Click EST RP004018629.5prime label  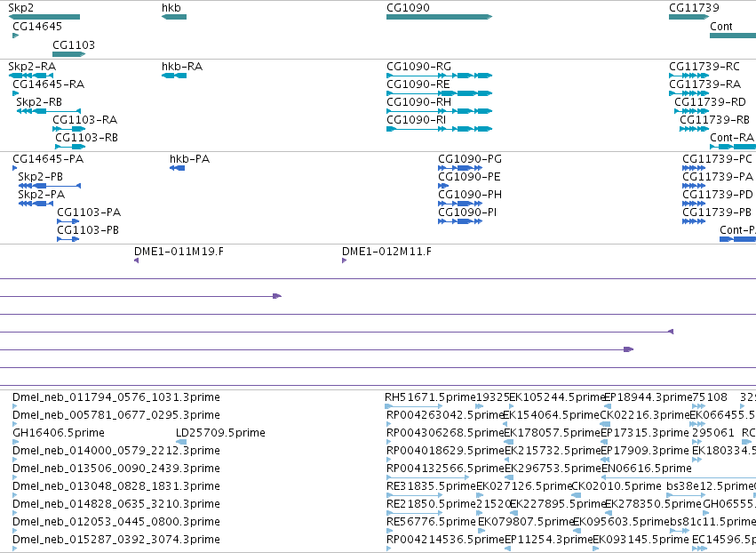(x=445, y=451)
